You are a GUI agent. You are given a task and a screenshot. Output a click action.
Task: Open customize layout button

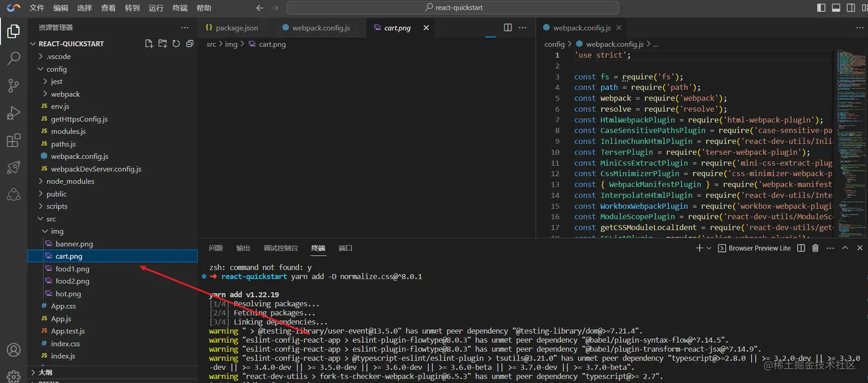(864, 8)
